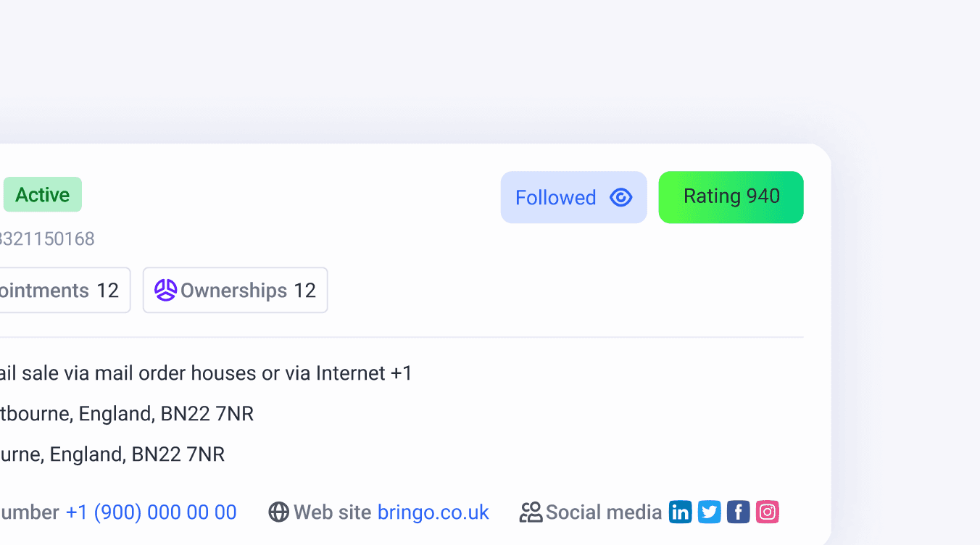Expand the +1 additional activities indicator

[x=401, y=373]
